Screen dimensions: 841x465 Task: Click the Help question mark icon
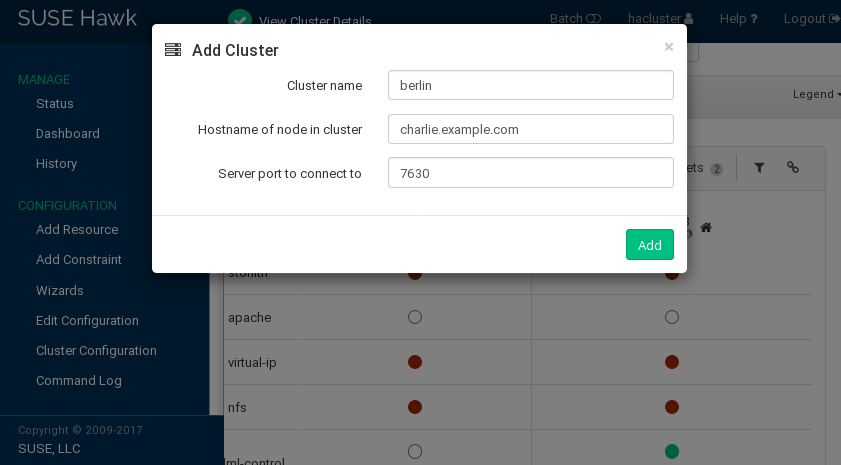[x=753, y=19]
